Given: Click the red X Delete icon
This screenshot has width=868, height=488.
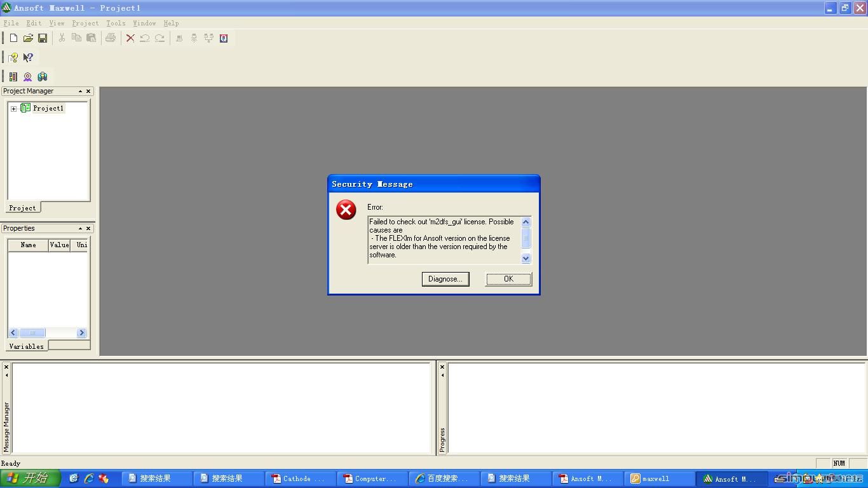Looking at the screenshot, I should pyautogui.click(x=130, y=38).
